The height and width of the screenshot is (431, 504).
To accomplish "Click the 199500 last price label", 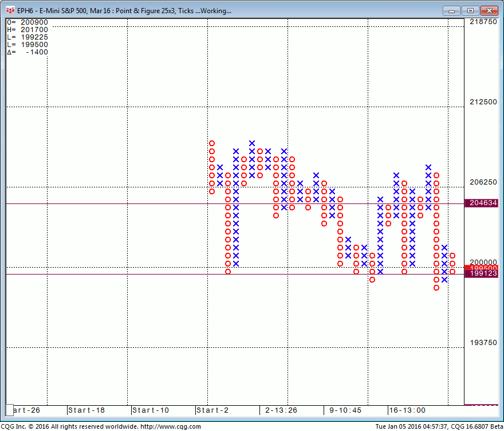I will click(x=484, y=268).
